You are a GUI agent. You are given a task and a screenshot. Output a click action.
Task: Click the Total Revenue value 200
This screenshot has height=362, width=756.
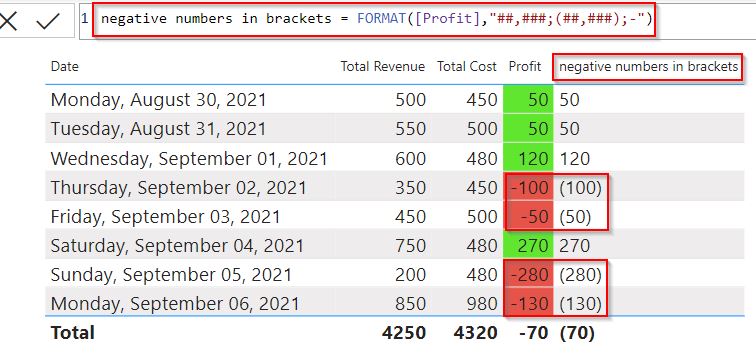tap(410, 275)
